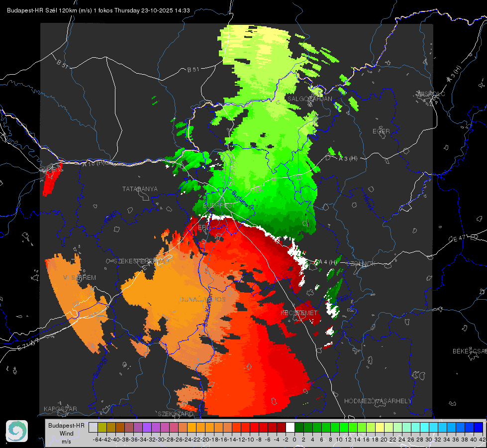The height and width of the screenshot is (448, 487).
Task: Click the swirl logo beside the legend
Action: [x=17, y=431]
